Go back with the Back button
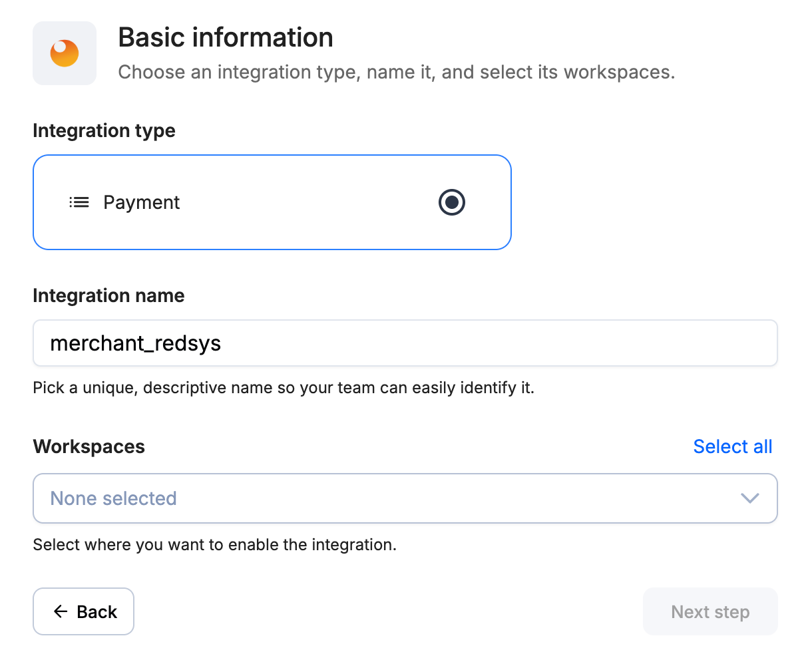The image size is (812, 652). pos(83,611)
